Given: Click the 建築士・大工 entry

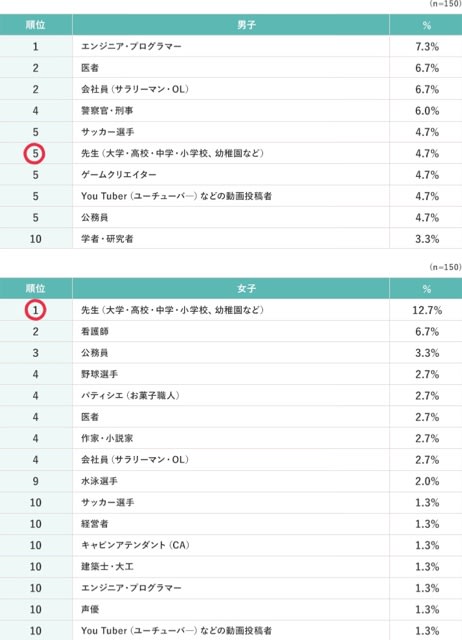Looking at the screenshot, I should (107, 567).
